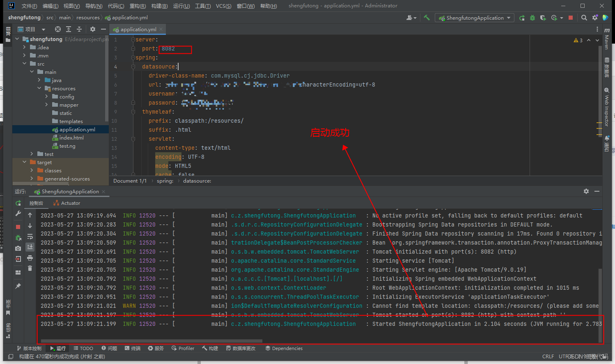Open the Dependencies tool window
The height and width of the screenshot is (364, 615).
[x=284, y=348]
